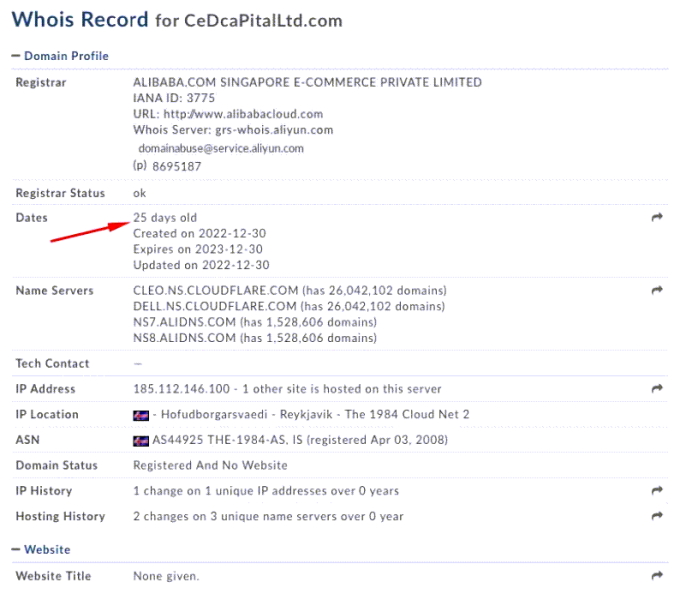This screenshot has height=600, width=680.
Task: Click the CeDcaPitalLtd.com domain name in the heading
Action: (x=263, y=20)
